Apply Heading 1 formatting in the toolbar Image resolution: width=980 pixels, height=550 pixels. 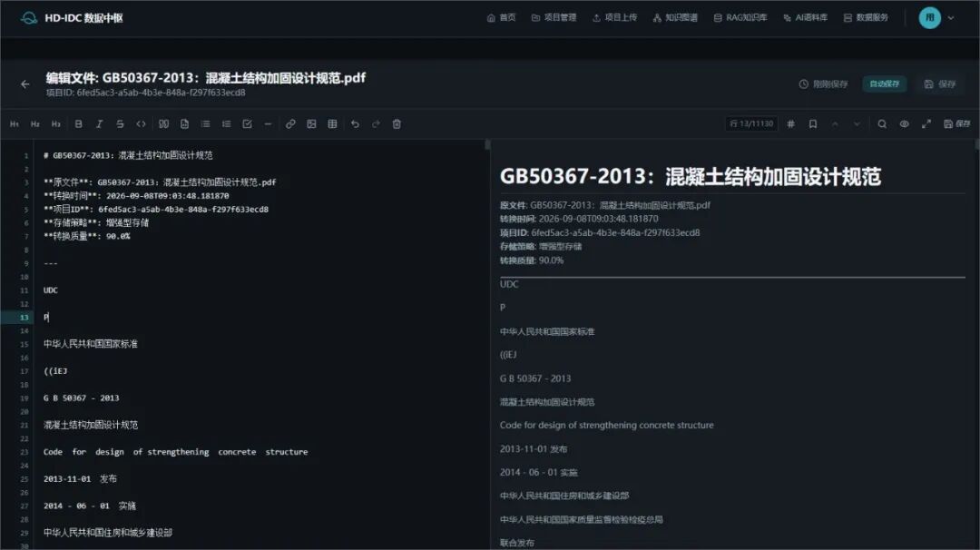click(15, 123)
